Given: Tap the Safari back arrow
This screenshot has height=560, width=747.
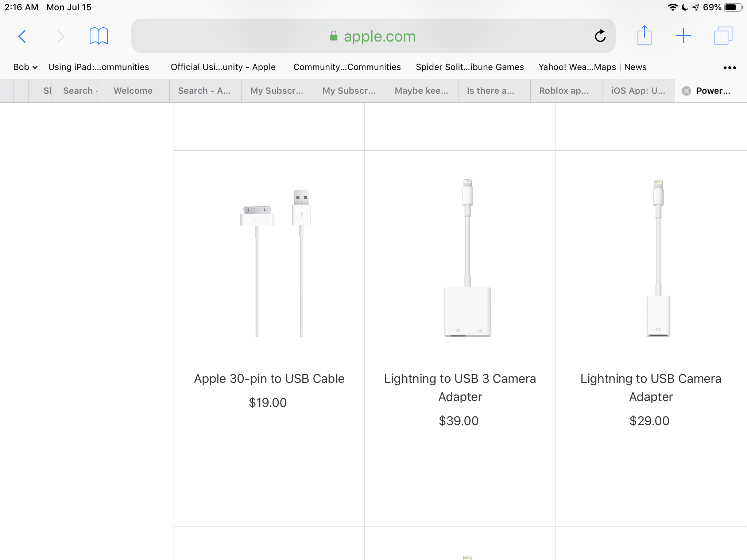Looking at the screenshot, I should pyautogui.click(x=22, y=36).
